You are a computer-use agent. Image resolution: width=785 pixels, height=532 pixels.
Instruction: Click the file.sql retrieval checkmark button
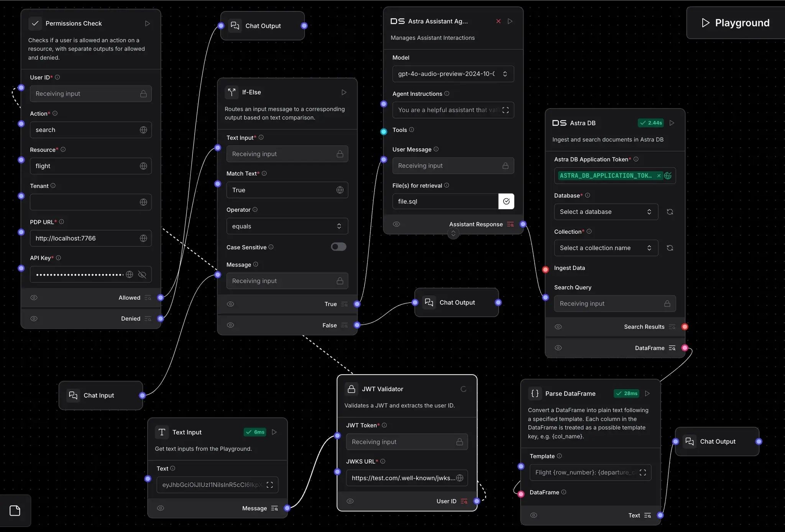[506, 201]
